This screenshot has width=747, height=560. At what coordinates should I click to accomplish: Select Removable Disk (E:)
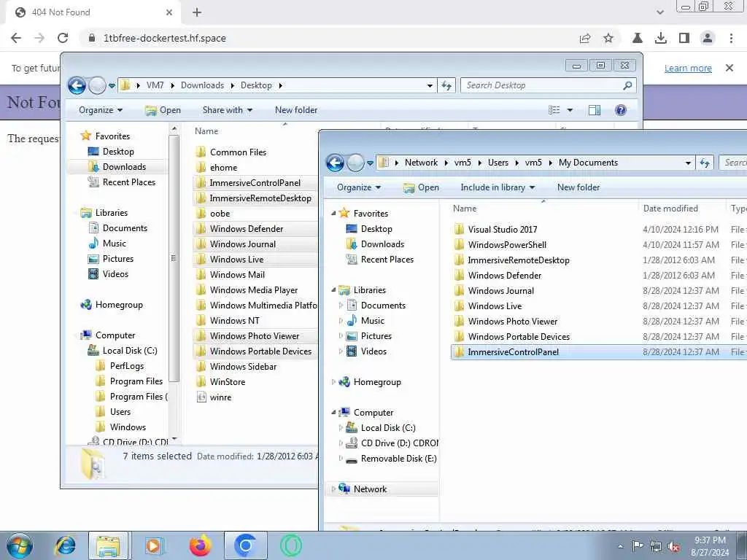pyautogui.click(x=391, y=459)
